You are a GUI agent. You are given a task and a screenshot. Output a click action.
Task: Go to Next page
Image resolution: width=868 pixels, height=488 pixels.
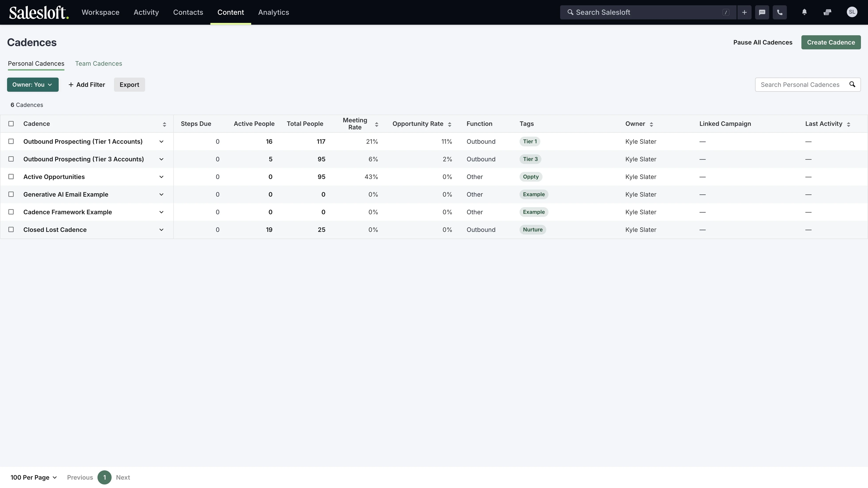coord(123,477)
